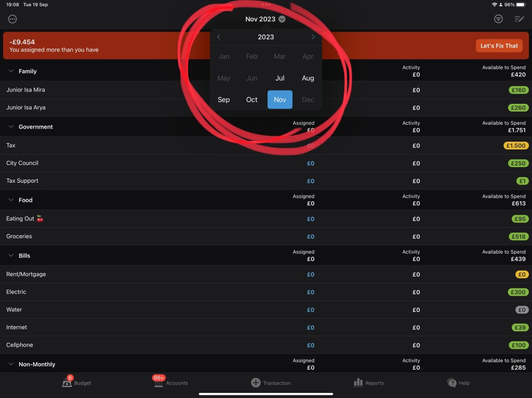Screen dimensions: 532x398
Task: Edit assigned amount for Rent/Mortgage
Action: tap(311, 275)
